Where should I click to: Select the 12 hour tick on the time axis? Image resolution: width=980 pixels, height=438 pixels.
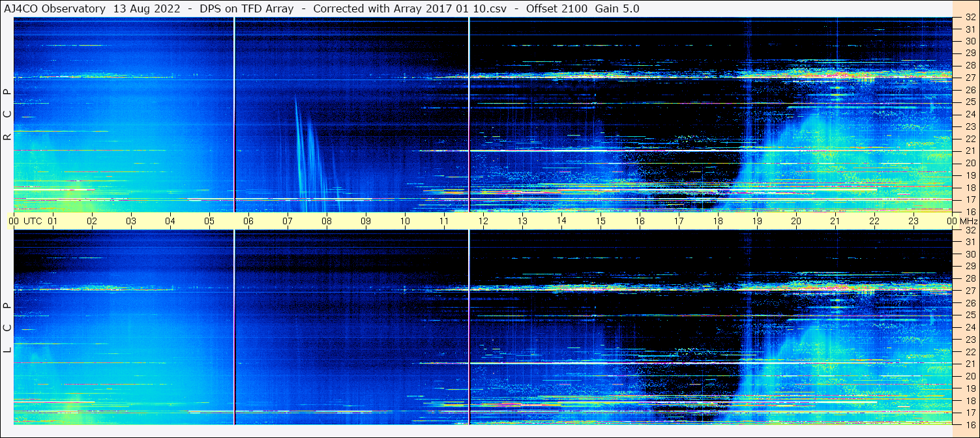click(x=483, y=221)
